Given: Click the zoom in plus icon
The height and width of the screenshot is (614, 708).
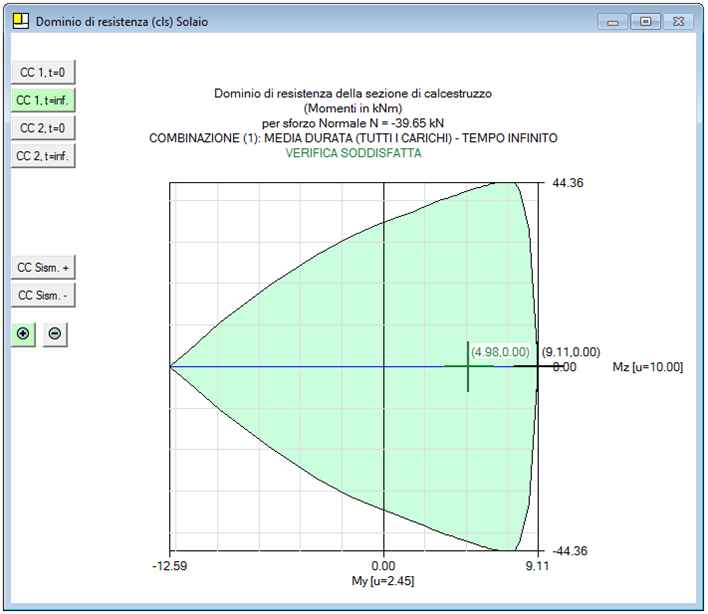Looking at the screenshot, I should (23, 335).
